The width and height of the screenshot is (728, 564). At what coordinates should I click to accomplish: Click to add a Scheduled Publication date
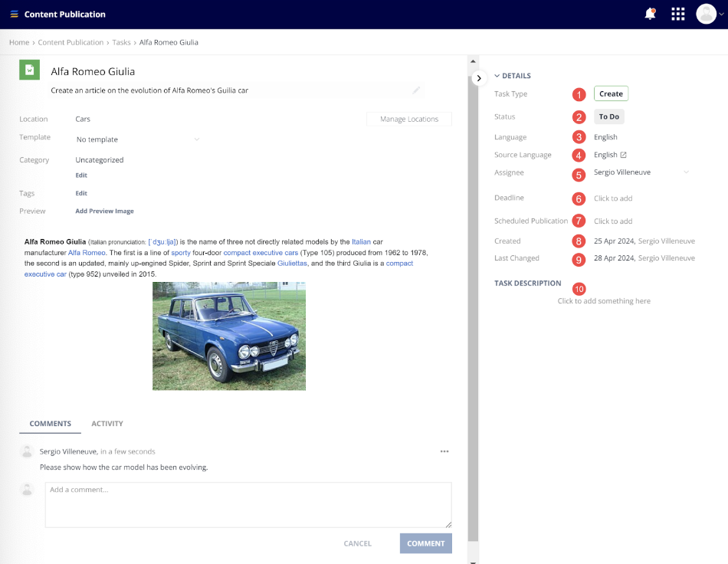pyautogui.click(x=613, y=221)
